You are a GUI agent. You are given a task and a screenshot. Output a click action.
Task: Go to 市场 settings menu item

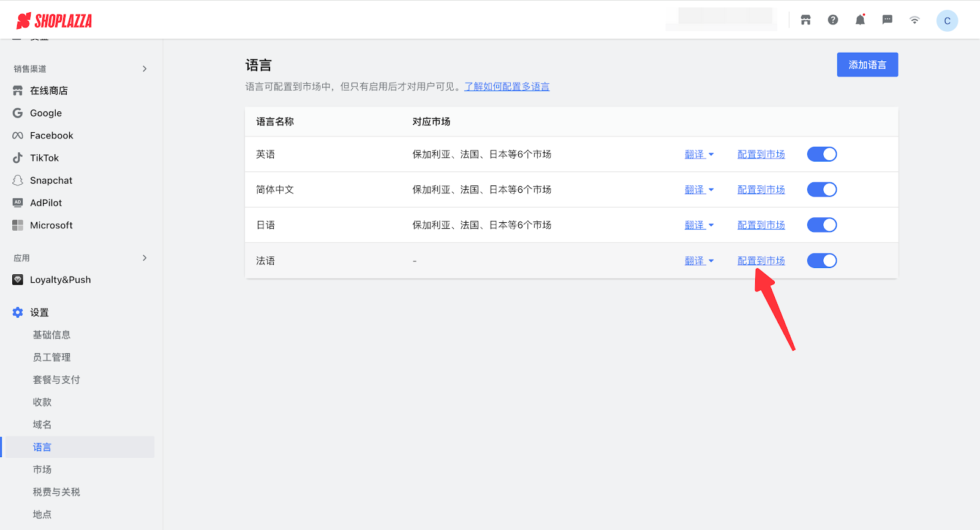click(x=42, y=469)
